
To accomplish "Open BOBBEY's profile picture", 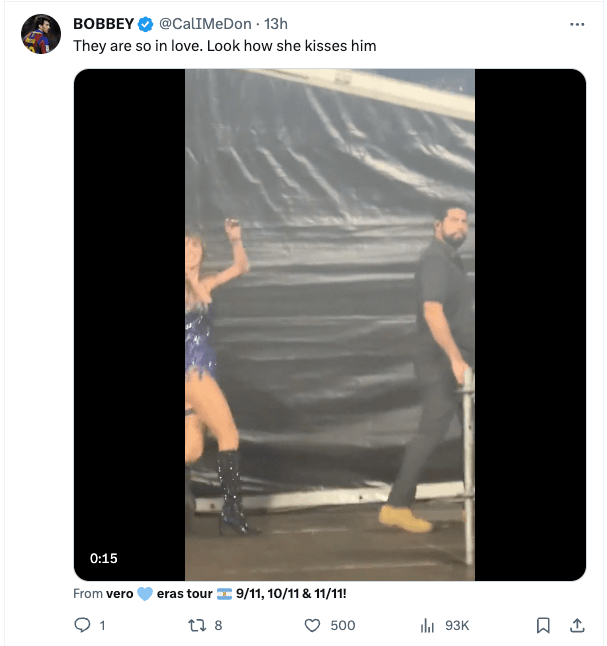I will click(41, 34).
